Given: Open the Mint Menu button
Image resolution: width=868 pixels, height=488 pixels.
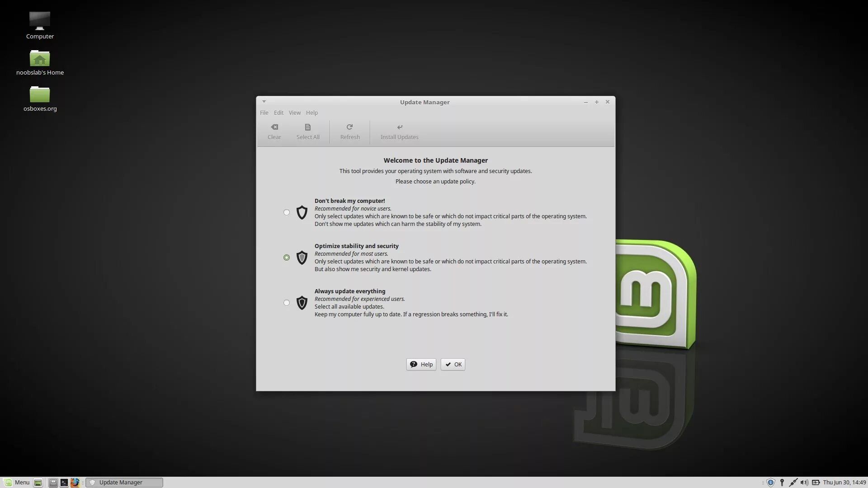Looking at the screenshot, I should click(17, 482).
